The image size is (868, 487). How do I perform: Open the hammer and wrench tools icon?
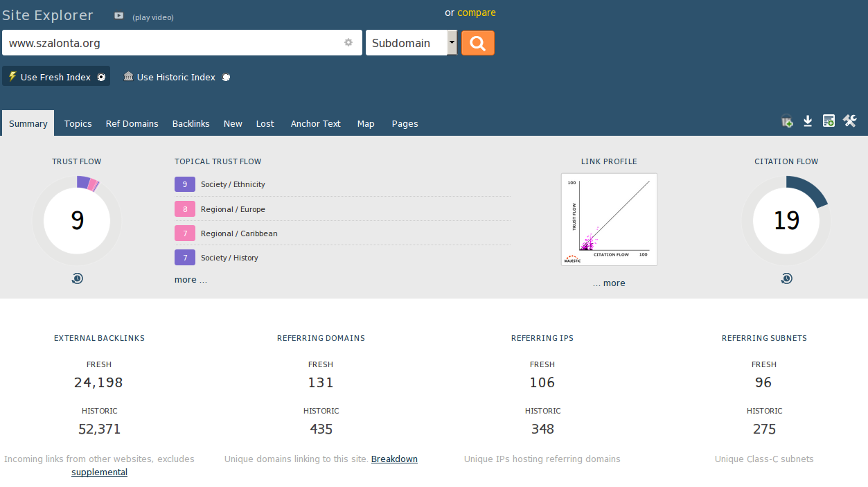850,121
